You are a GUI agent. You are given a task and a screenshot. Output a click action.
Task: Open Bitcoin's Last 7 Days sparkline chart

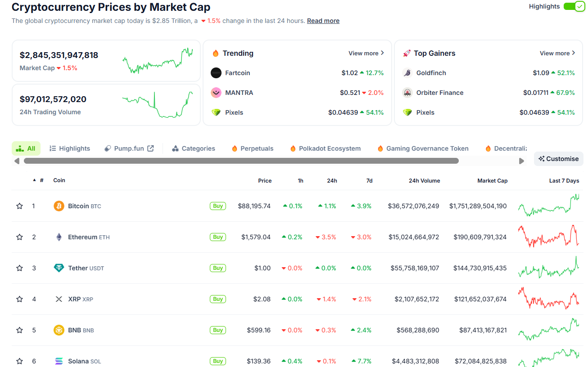(548, 206)
